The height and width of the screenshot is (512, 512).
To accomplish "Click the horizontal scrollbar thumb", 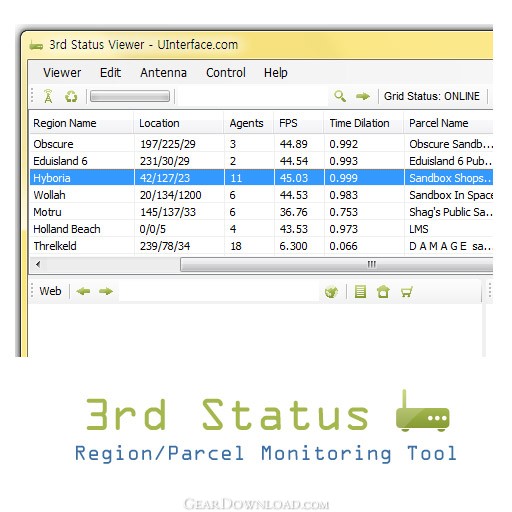I will tap(337, 265).
